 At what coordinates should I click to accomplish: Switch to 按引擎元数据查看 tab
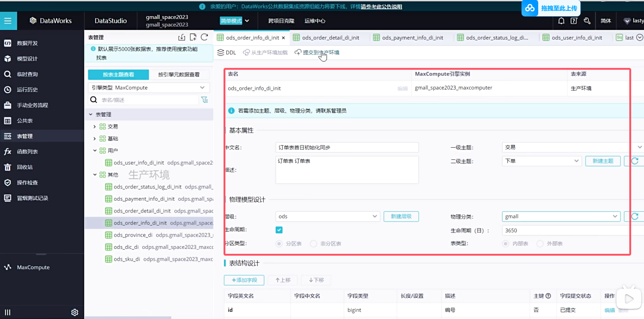point(179,75)
